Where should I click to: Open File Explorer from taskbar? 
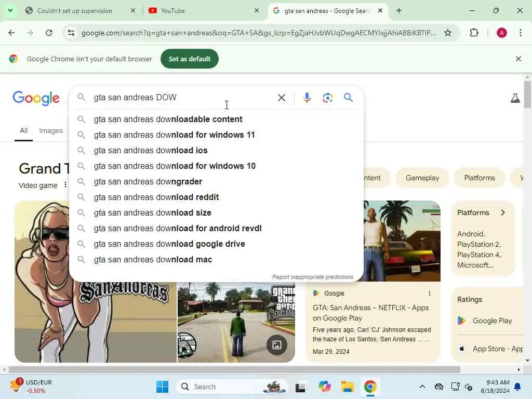348,387
